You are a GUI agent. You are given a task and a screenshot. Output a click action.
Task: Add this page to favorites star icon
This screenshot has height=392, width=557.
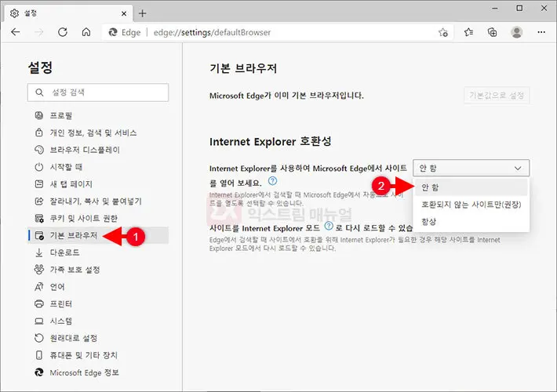pos(443,32)
